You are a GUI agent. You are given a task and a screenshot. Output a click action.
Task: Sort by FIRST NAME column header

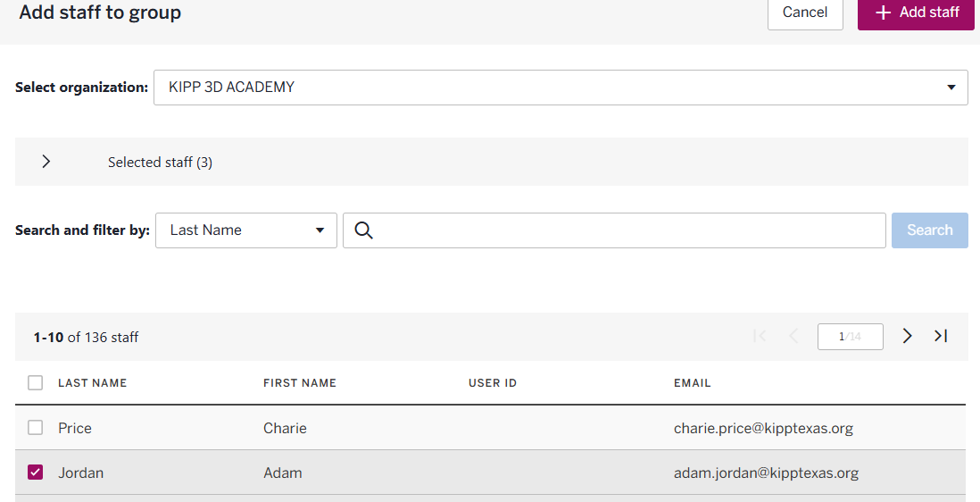[300, 383]
